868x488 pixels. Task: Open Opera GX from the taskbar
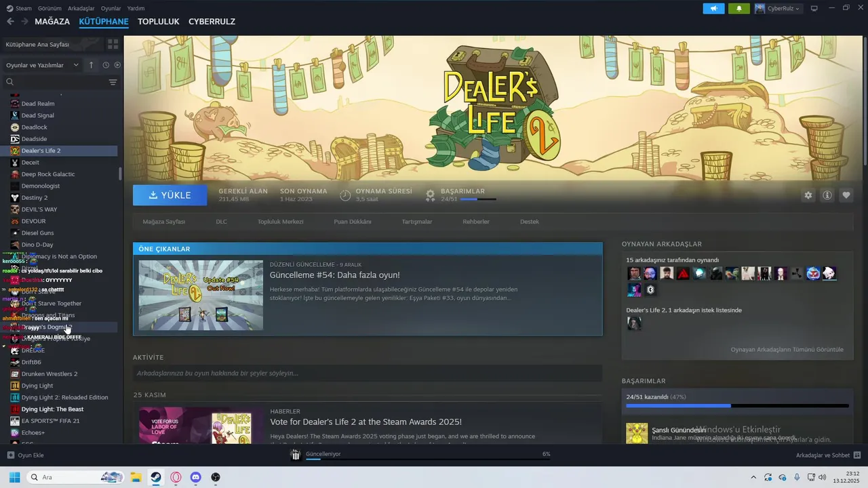pos(176,477)
